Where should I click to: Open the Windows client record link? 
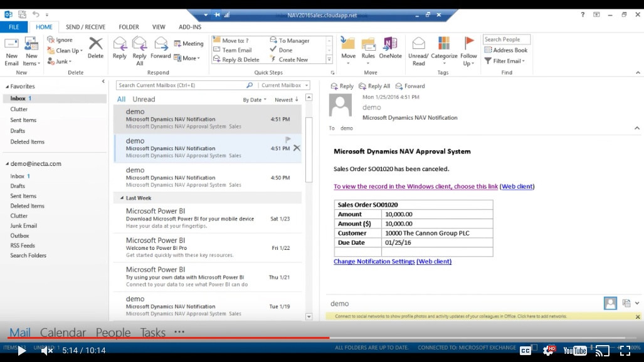coord(416,187)
